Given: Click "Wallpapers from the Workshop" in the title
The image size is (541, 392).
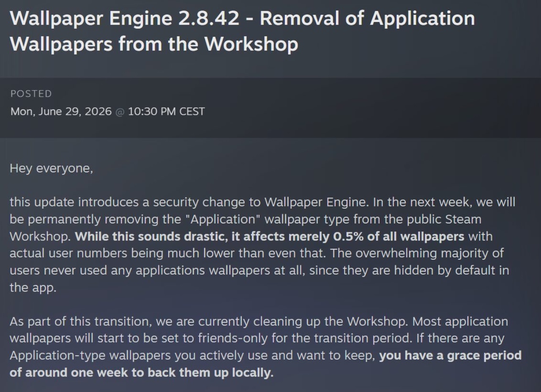Looking at the screenshot, I should (154, 44).
